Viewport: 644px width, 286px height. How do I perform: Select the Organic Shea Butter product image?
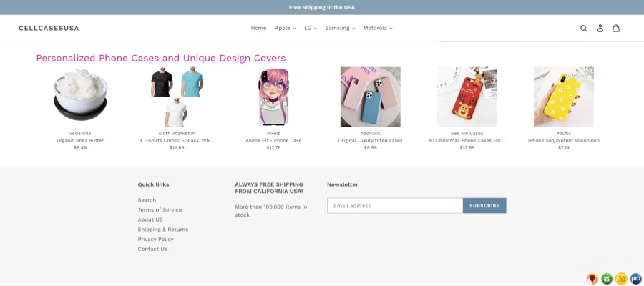coord(80,97)
